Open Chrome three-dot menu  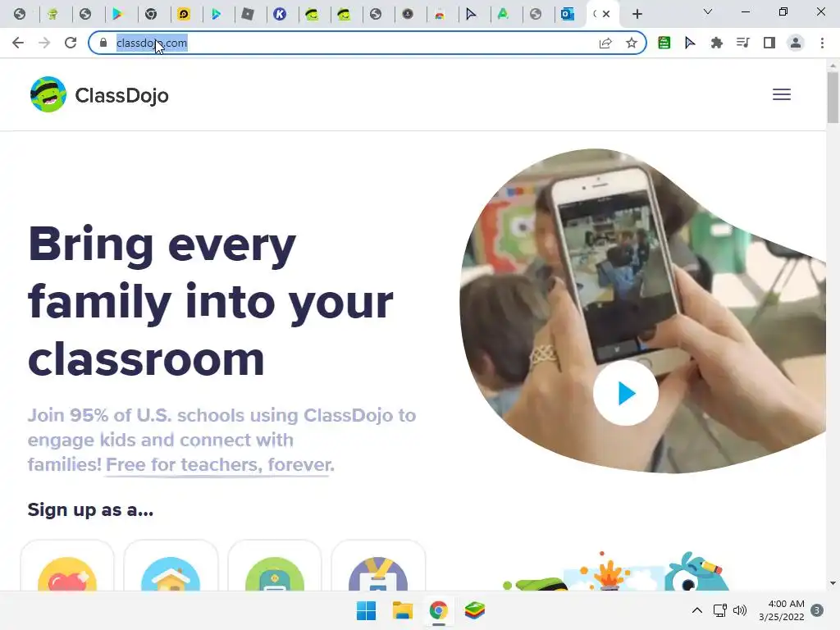[x=822, y=43]
